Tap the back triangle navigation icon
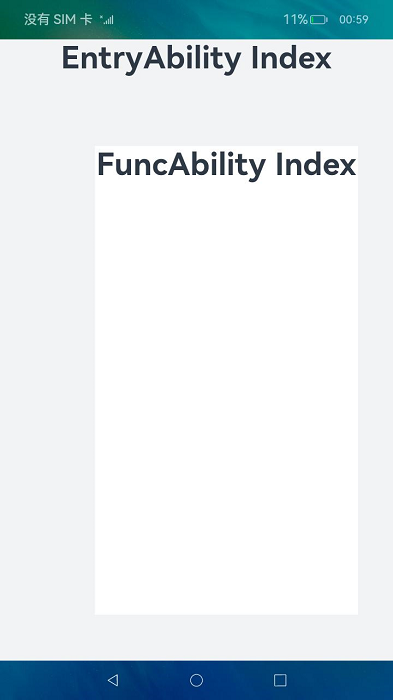The width and height of the screenshot is (393, 700). (113, 680)
